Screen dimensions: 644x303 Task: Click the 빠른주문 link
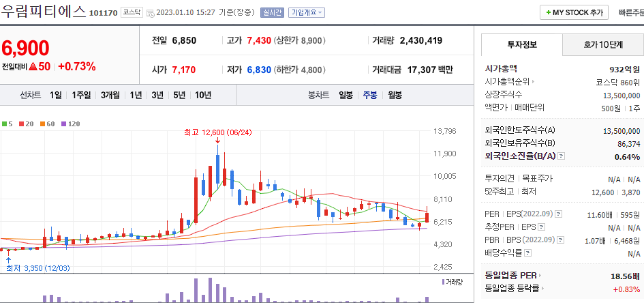tap(631, 13)
